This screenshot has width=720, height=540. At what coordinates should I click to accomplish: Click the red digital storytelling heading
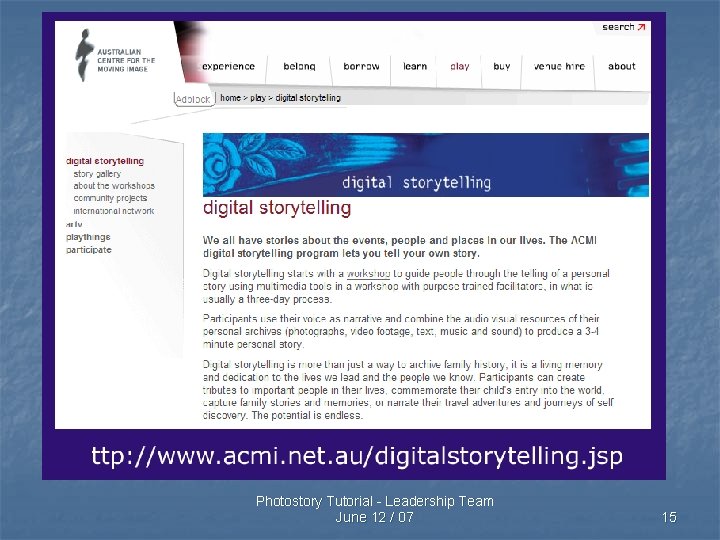[x=277, y=208]
